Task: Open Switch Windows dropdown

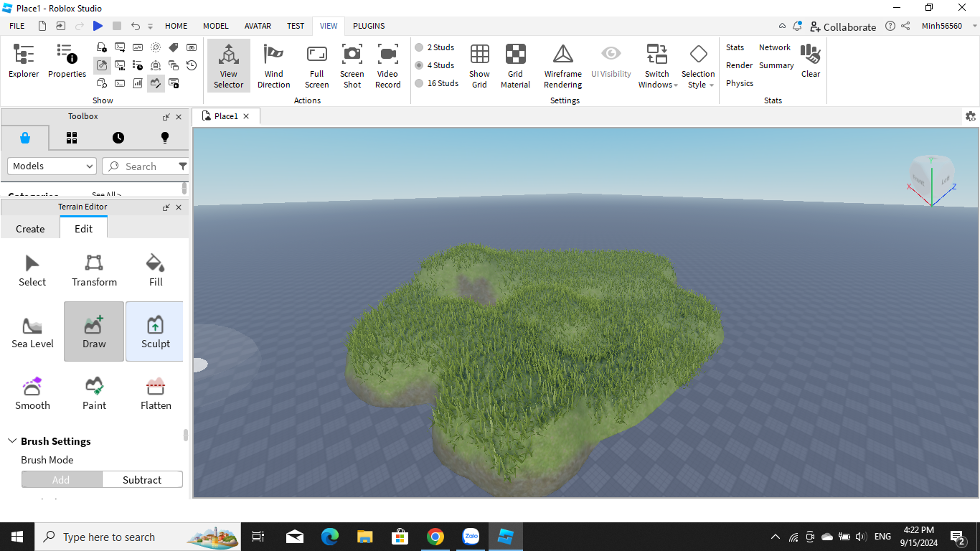Action: coord(657,65)
